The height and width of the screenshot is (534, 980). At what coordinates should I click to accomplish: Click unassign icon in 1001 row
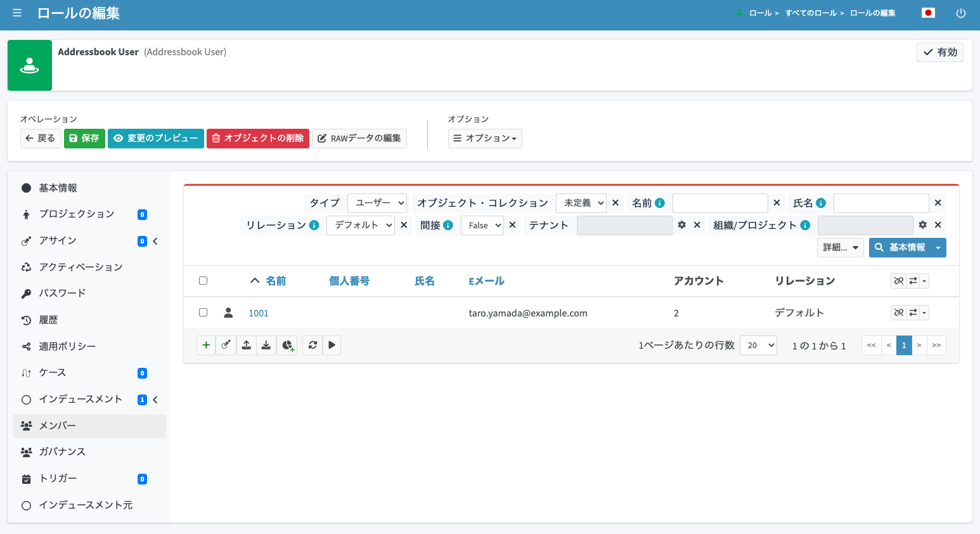[x=898, y=313]
